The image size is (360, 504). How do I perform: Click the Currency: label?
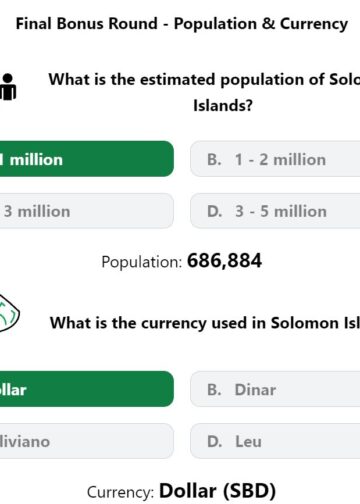[121, 492]
